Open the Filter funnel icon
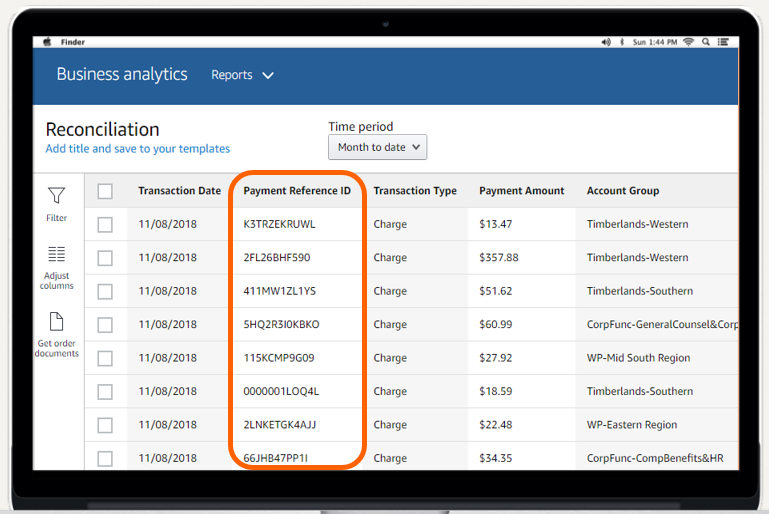The height and width of the screenshot is (514, 769). click(x=57, y=196)
